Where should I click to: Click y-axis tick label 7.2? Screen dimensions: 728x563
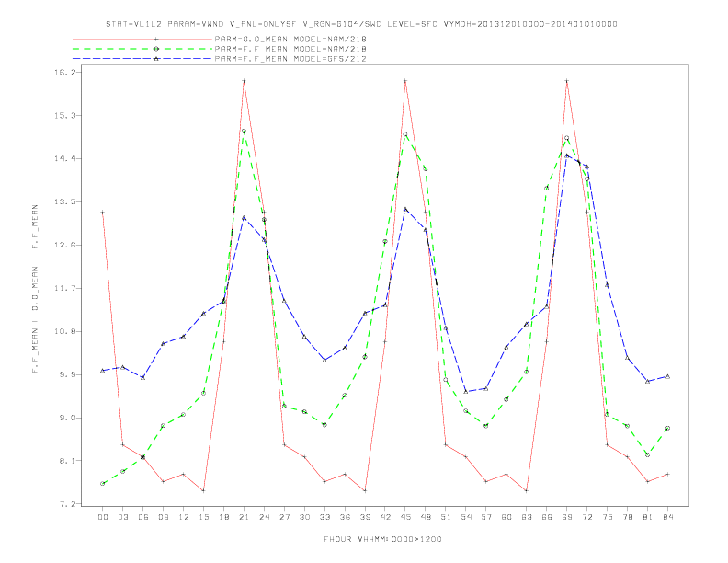point(67,504)
